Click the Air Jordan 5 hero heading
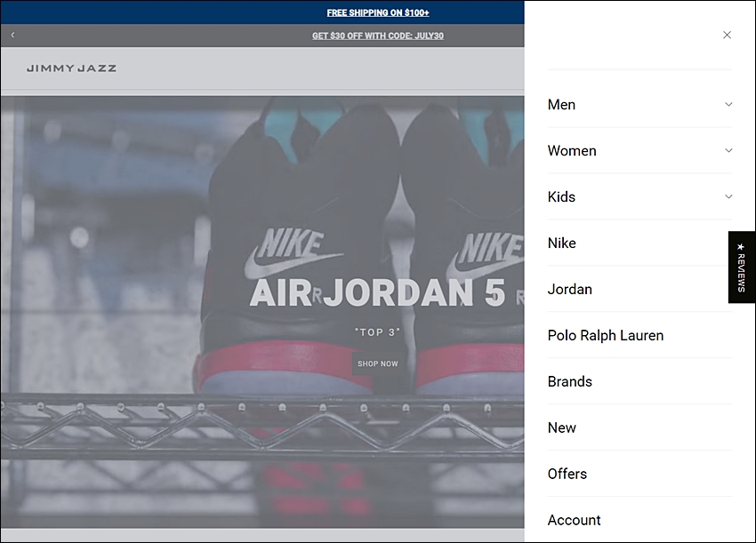Image resolution: width=756 pixels, height=543 pixels. [377, 293]
